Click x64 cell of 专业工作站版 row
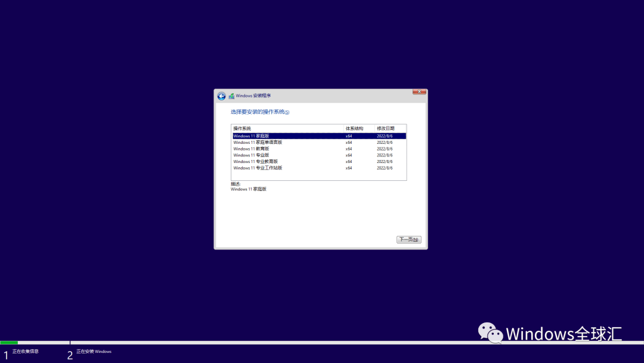644x363 pixels. pos(349,168)
